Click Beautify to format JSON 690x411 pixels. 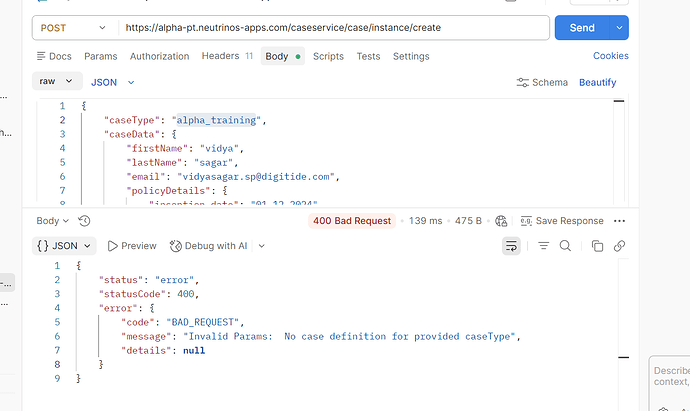[x=598, y=82]
